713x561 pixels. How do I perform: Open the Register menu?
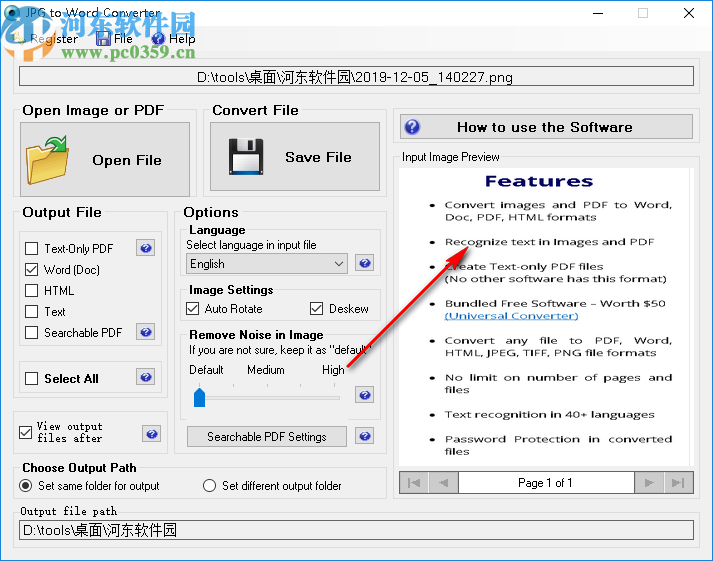tap(47, 39)
